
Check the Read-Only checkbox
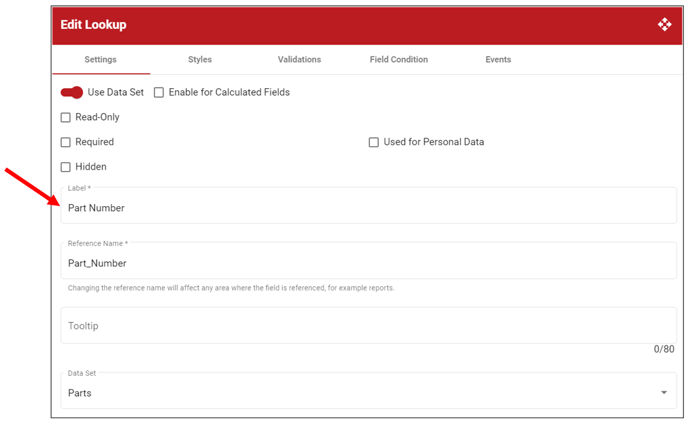[65, 117]
